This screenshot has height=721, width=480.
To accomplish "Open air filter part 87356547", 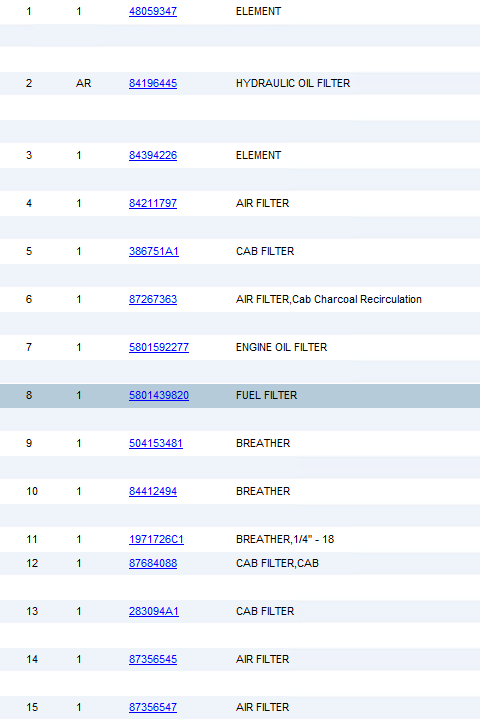I will click(153, 707).
